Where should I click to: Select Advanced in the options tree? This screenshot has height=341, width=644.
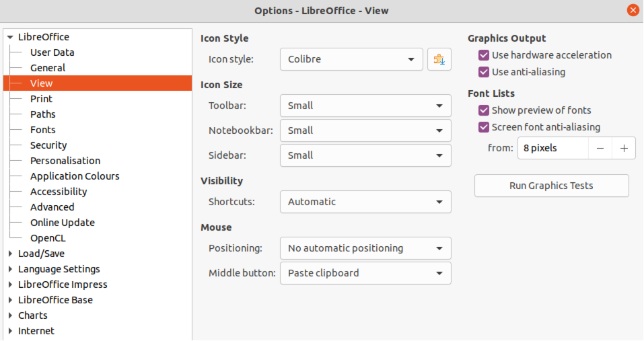tap(52, 207)
